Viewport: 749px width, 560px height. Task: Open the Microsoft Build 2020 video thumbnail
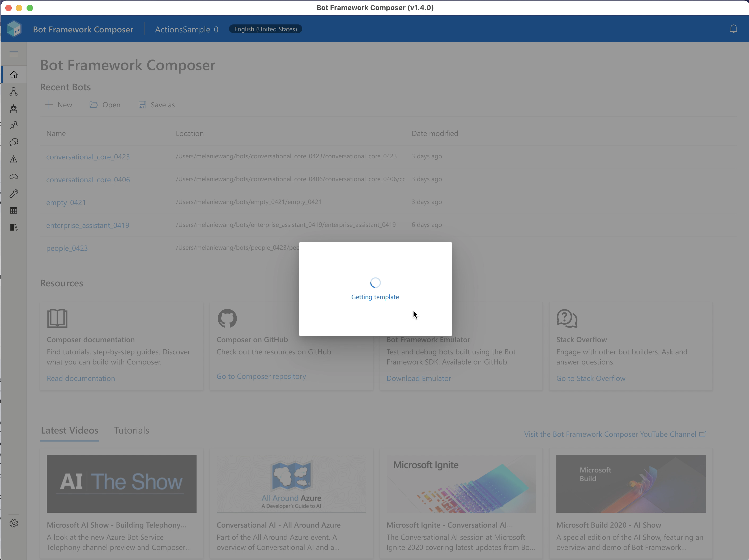click(x=631, y=484)
